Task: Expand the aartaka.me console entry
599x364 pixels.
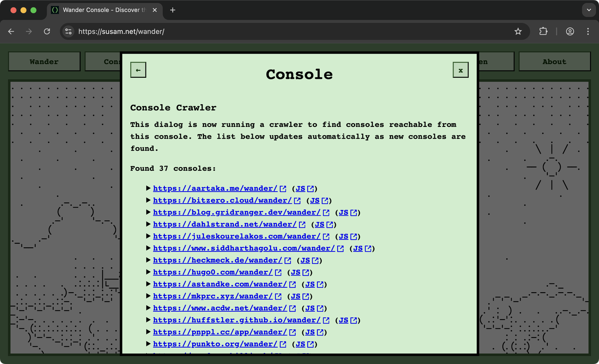Action: (x=148, y=188)
